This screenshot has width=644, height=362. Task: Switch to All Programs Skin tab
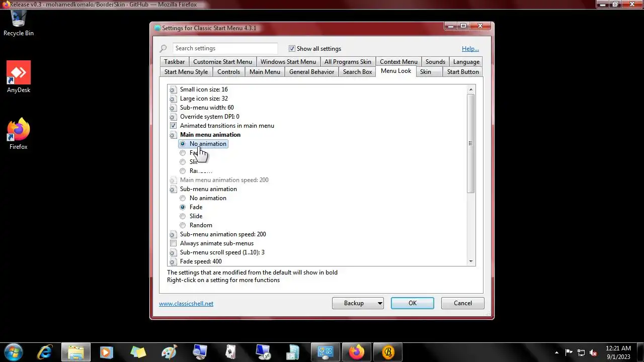[x=348, y=62]
